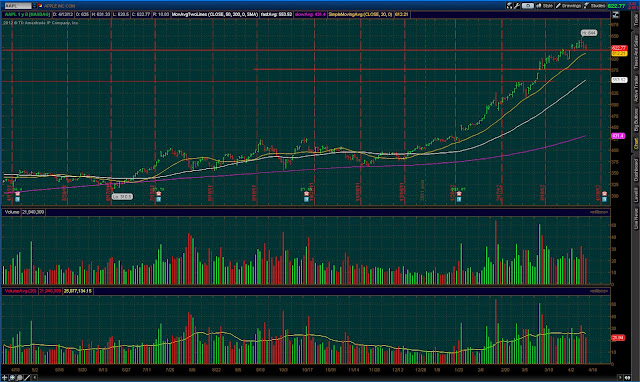Click the Lo price bubble near June low

click(122, 197)
